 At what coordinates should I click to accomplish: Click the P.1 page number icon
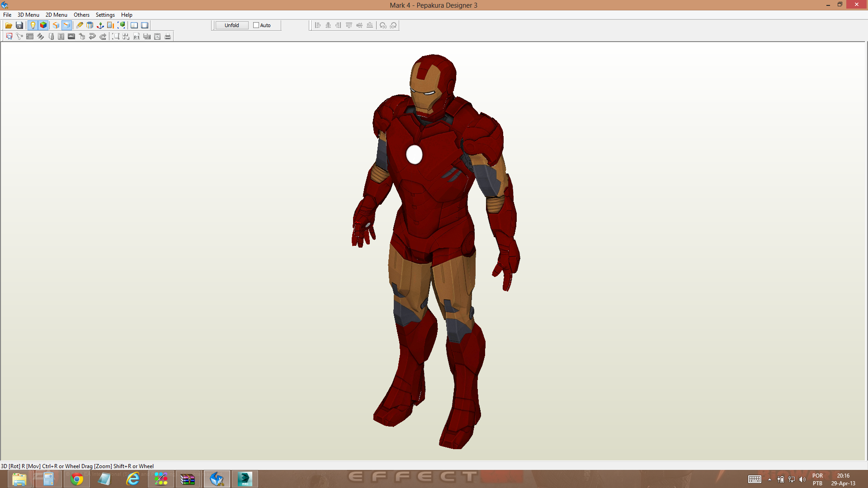pos(137,37)
